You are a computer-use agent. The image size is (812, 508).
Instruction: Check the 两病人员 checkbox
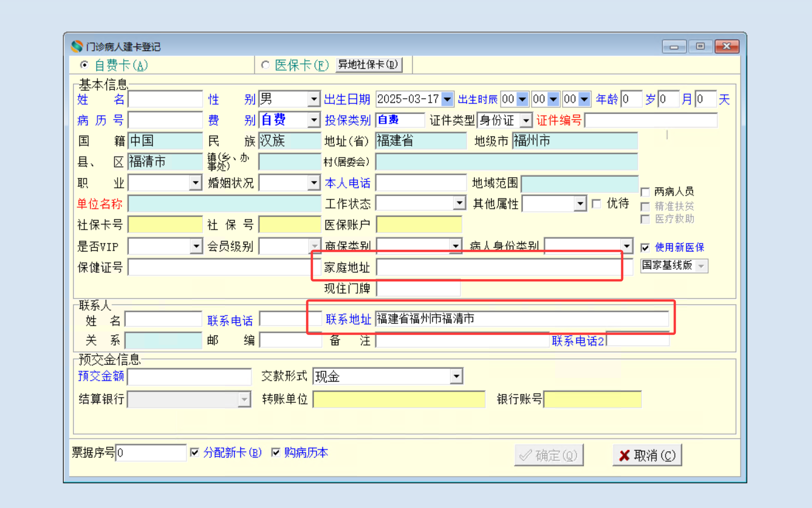[x=645, y=192]
